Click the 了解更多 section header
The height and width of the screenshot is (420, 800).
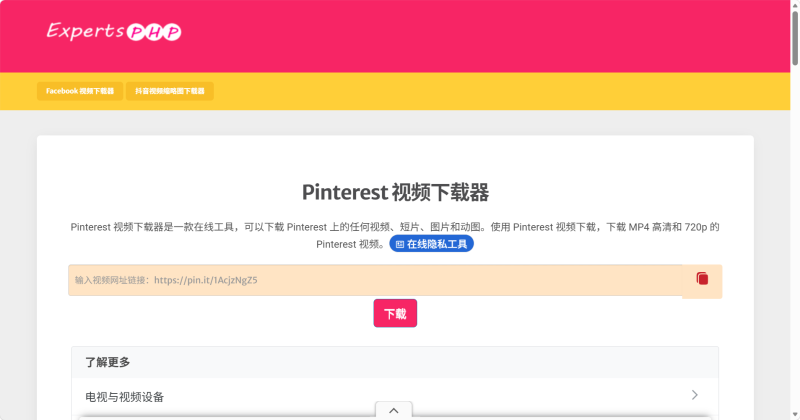108,362
